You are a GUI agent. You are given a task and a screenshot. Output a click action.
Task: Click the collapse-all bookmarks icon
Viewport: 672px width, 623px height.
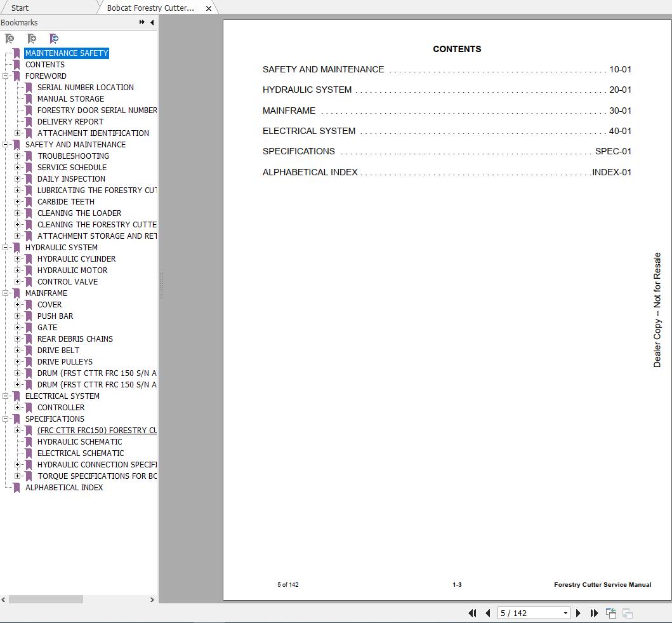tap(10, 39)
